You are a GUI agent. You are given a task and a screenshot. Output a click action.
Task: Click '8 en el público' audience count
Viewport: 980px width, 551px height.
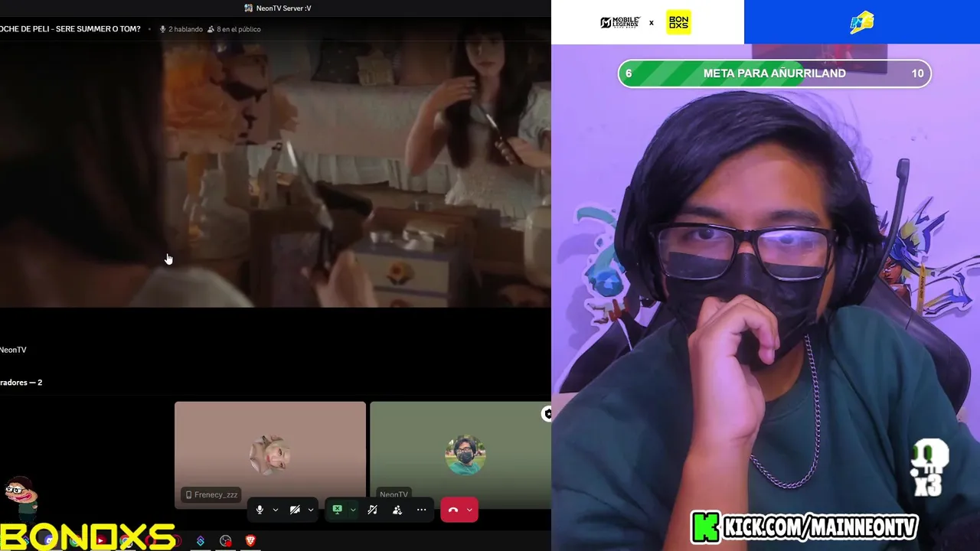coord(234,29)
